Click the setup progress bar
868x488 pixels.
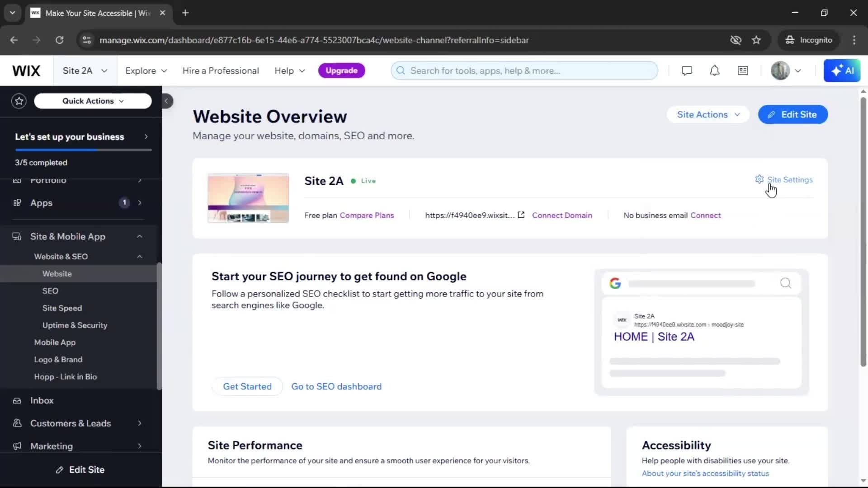(83, 150)
